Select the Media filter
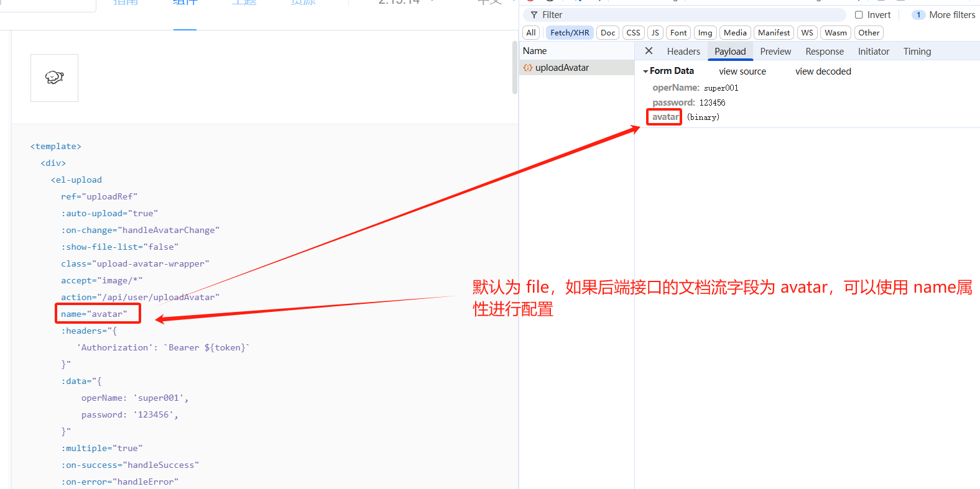Viewport: 980px width, 489px height. click(735, 33)
